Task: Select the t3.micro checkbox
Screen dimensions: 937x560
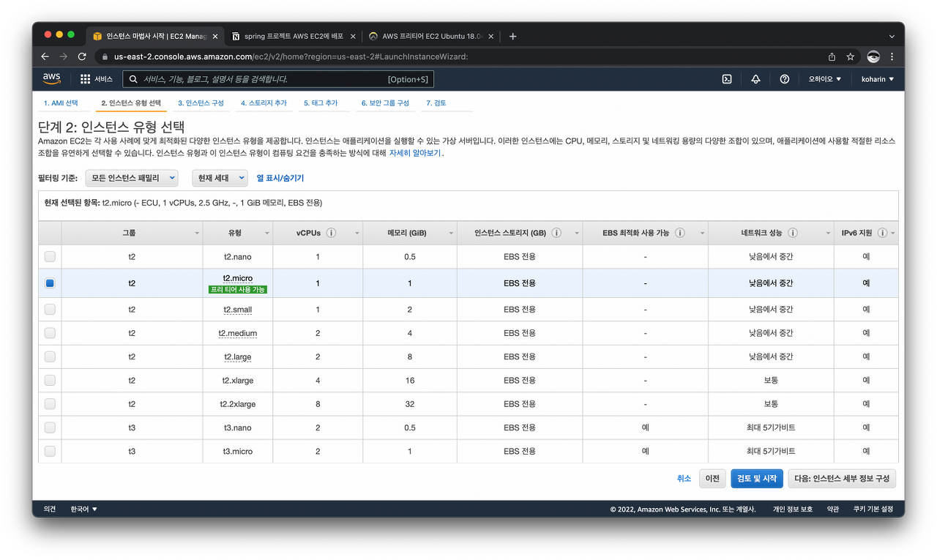Action: coord(50,451)
